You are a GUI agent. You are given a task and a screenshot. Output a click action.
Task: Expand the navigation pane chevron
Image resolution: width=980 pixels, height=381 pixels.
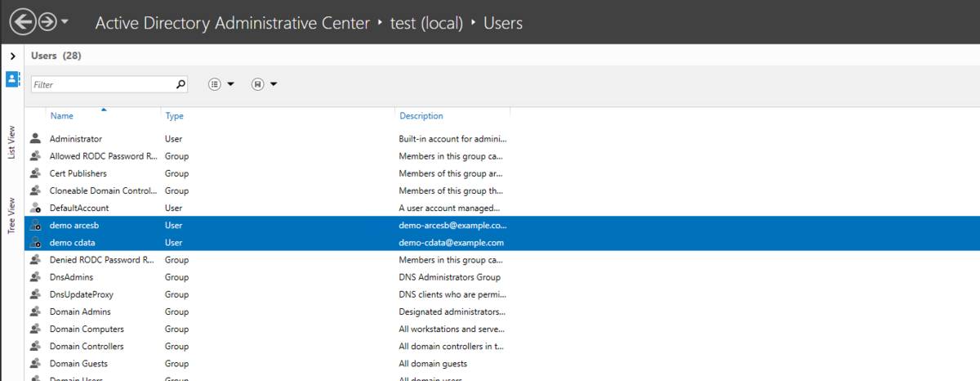pyautogui.click(x=13, y=56)
